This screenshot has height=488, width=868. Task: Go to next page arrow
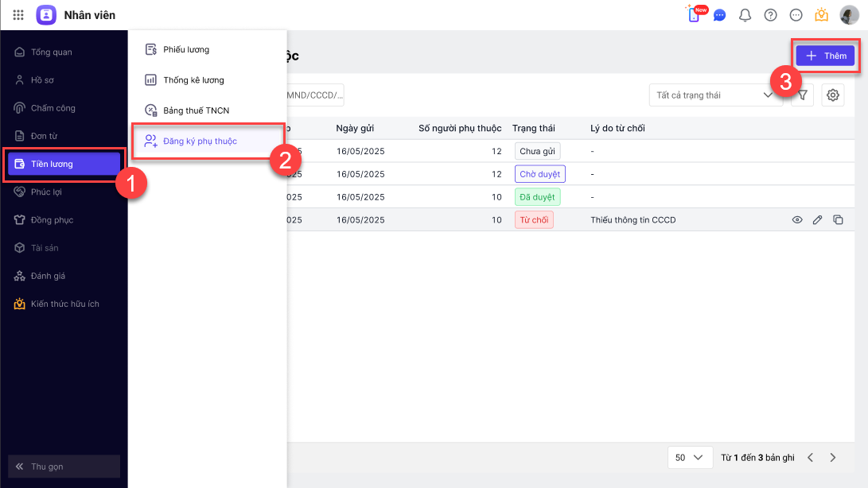[833, 458]
